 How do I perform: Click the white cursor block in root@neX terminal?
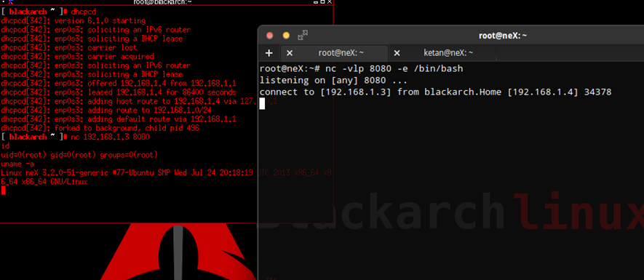point(262,104)
